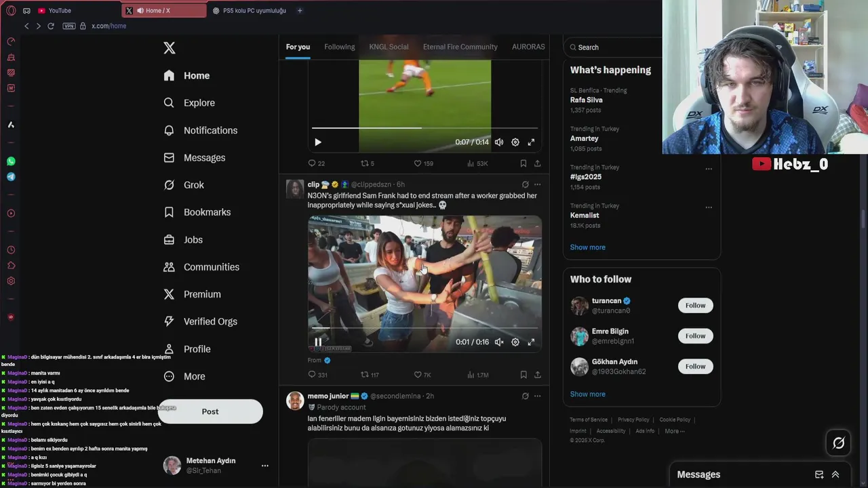Expand the Messages drawer
This screenshot has height=488, width=868.
pyautogui.click(x=835, y=475)
